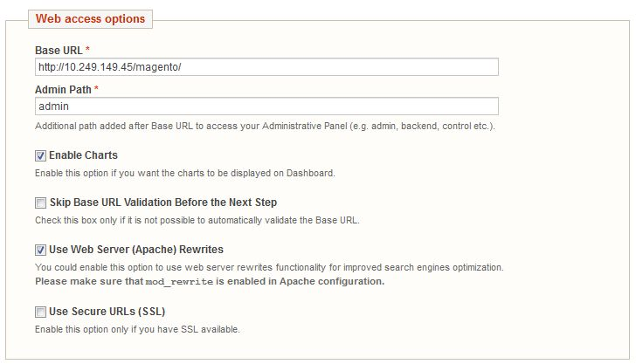Disable the Use Web Server Rewrites checkbox
The width and height of the screenshot is (636, 364).
(40, 251)
